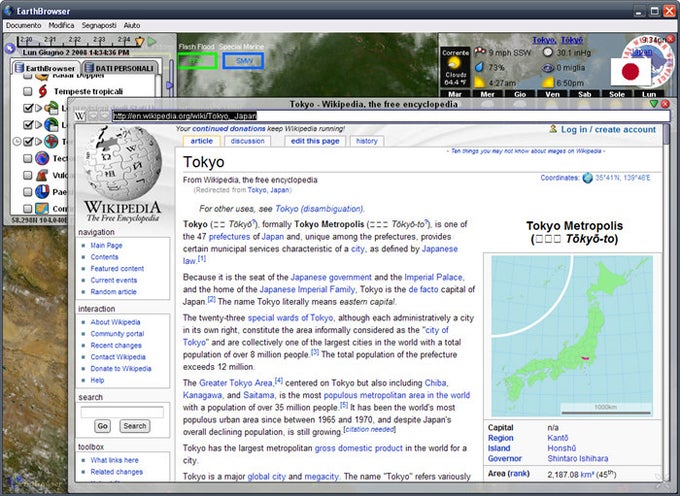Click the forward arrow in the Wikipedia popup toolbar
Viewport: 680px width, 496px height.
point(104,116)
